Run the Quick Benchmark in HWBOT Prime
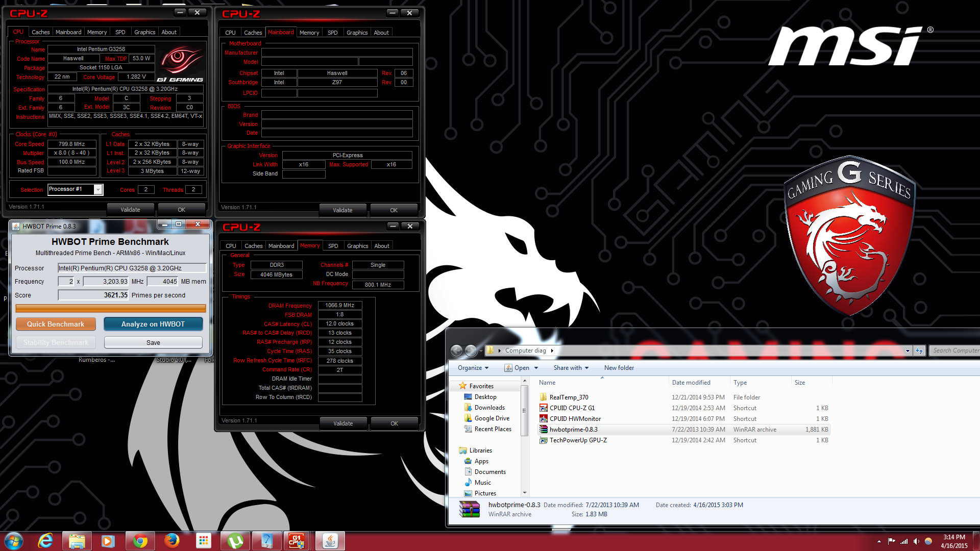This screenshot has width=980, height=551. pyautogui.click(x=56, y=324)
